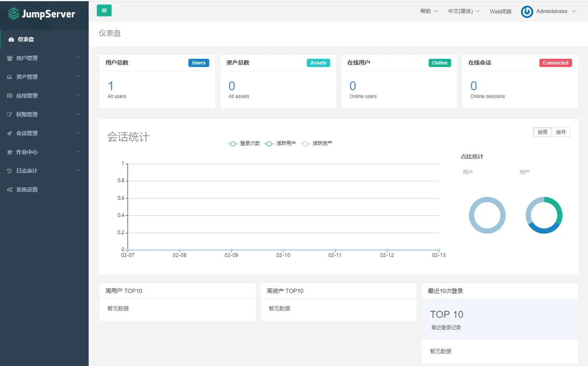Switch chart to 按周 view
The height and width of the screenshot is (366, 588).
click(543, 132)
